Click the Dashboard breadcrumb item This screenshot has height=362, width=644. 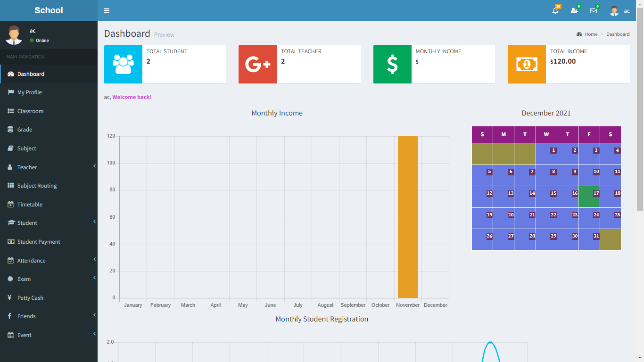[618, 34]
